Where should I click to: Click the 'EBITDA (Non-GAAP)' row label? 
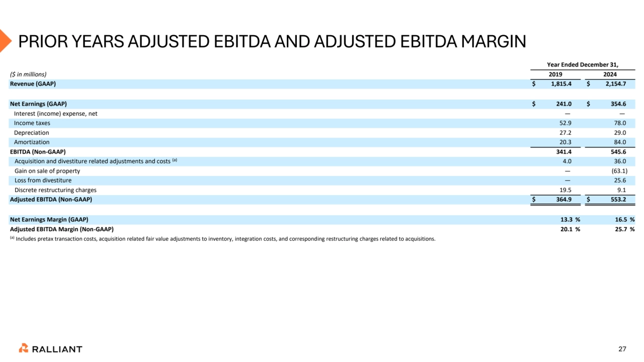pos(38,152)
